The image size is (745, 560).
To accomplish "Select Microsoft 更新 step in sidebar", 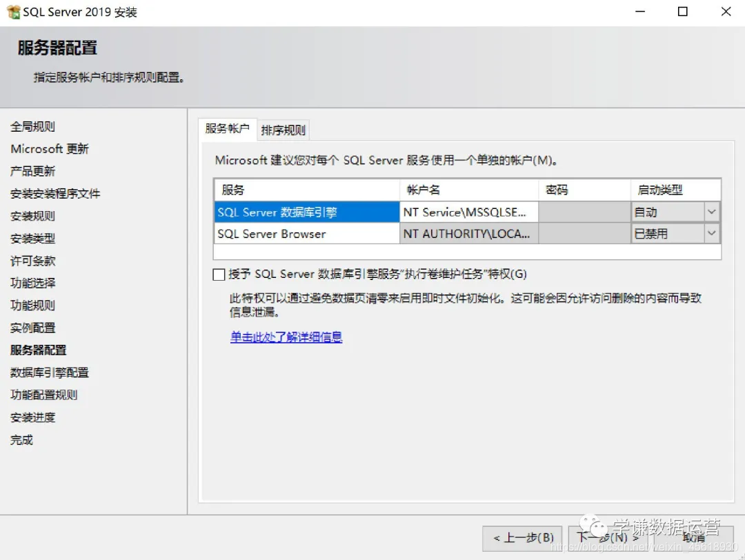I will click(50, 149).
